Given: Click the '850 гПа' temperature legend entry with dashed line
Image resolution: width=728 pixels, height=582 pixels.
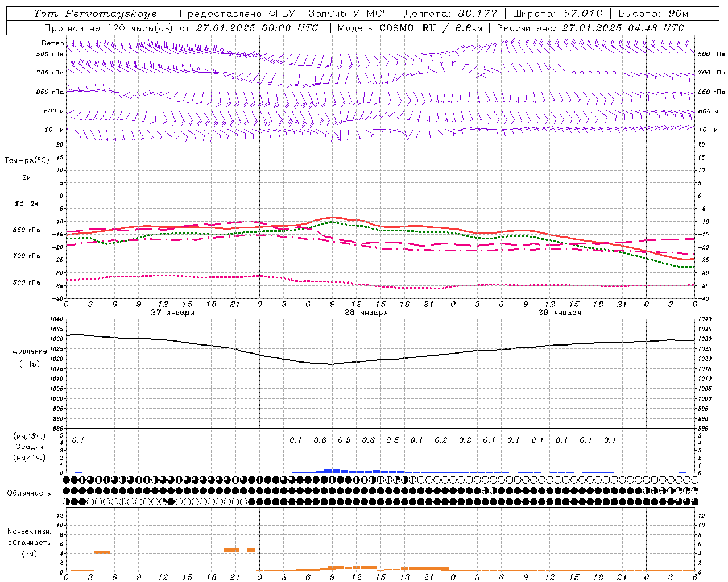Looking at the screenshot, I should click(x=26, y=231).
